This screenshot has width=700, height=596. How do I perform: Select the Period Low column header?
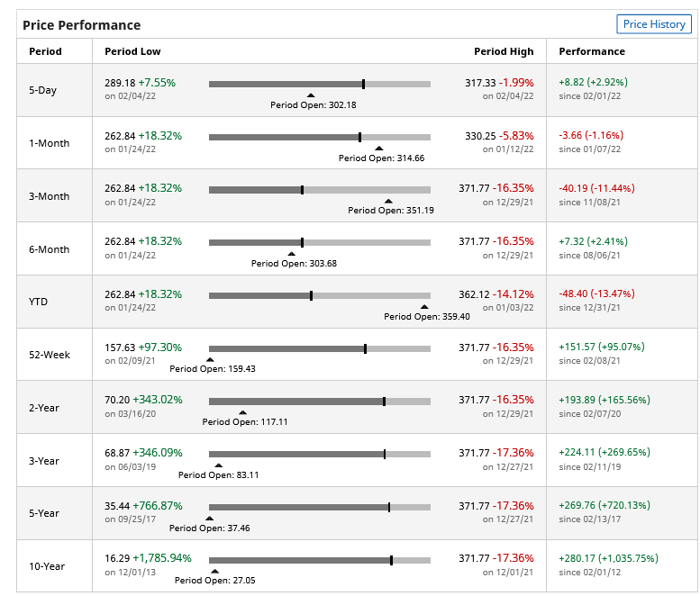[x=132, y=51]
